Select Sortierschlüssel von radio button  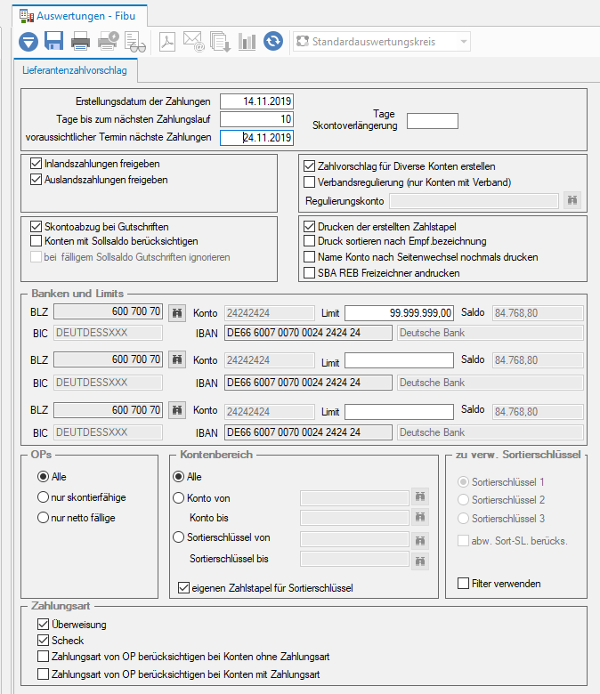tap(178, 537)
